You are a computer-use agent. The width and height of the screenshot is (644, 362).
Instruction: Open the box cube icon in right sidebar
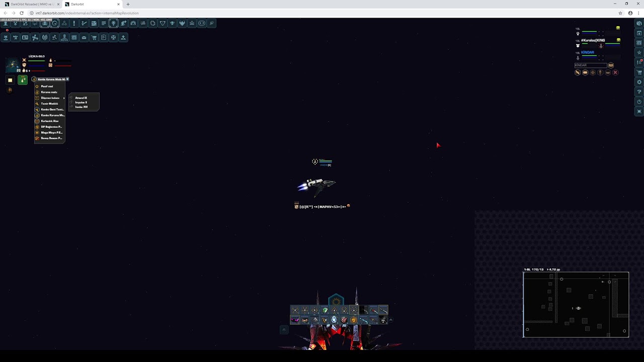639,23
